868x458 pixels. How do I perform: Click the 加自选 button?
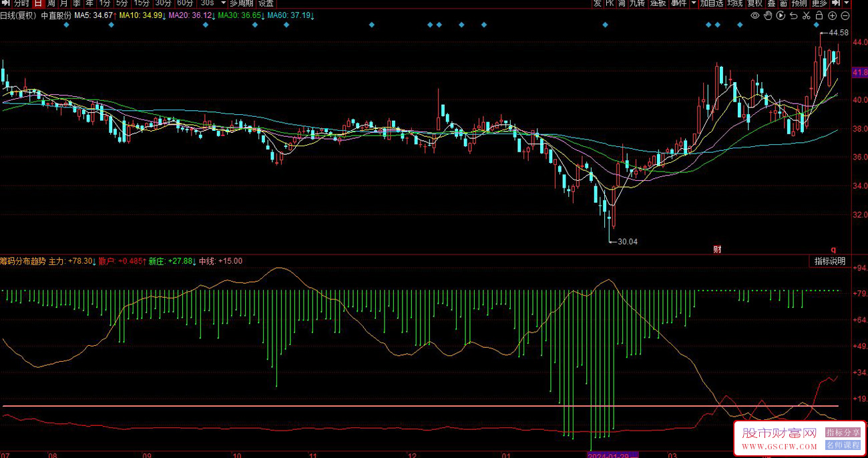tap(712, 3)
